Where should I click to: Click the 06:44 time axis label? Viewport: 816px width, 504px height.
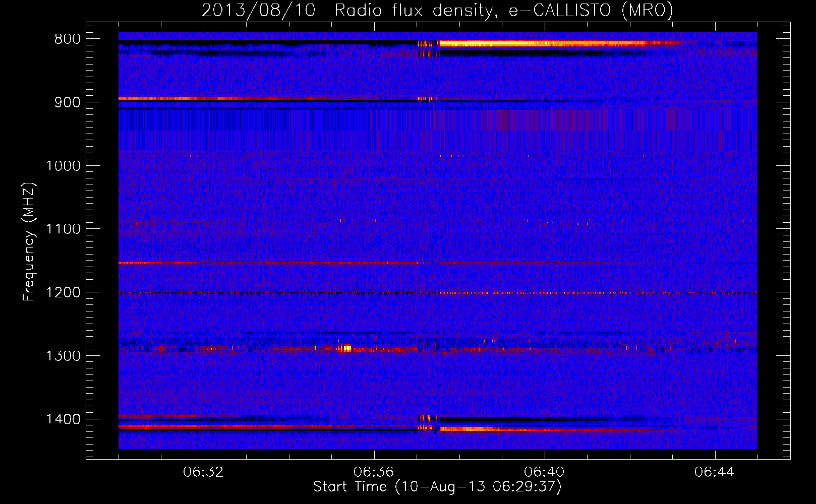pos(715,472)
